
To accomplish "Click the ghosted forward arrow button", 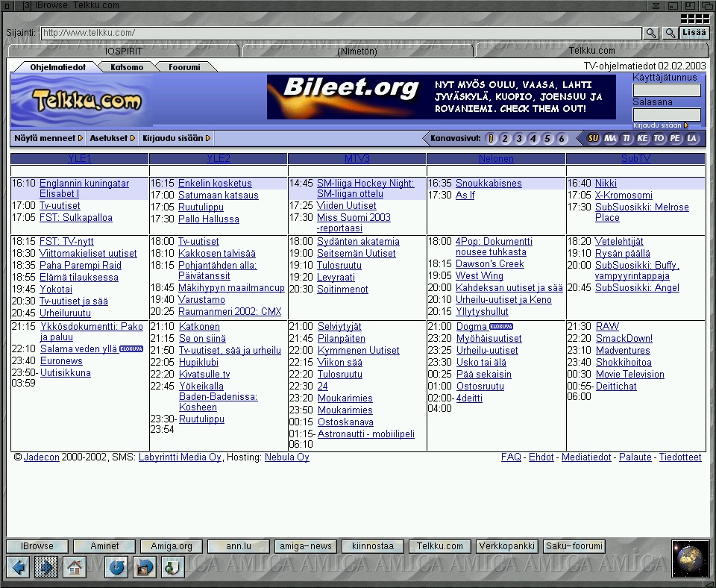I will (x=46, y=566).
